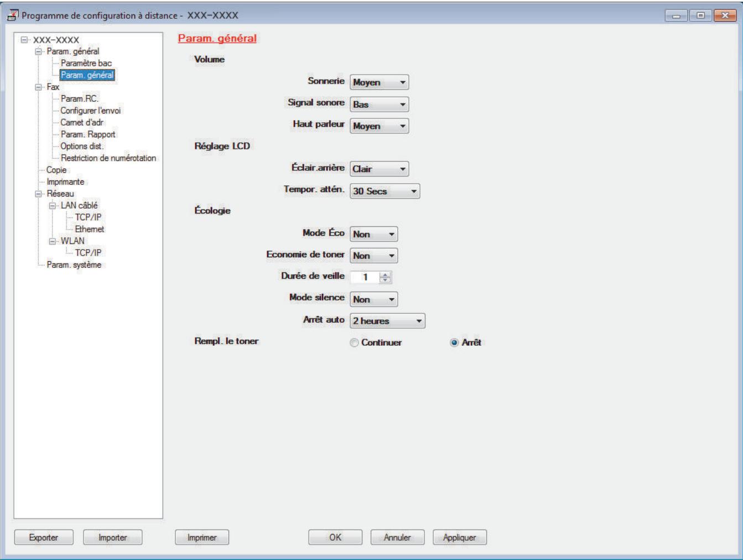Screen dimensions: 743x560
Task: Collapse the Réseau tree group
Action: pos(38,194)
